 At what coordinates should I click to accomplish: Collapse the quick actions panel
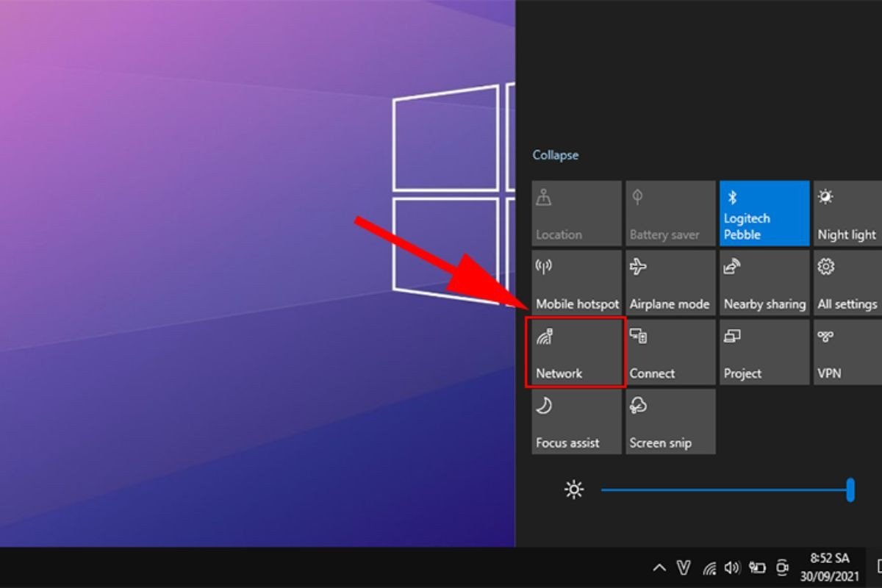[555, 155]
